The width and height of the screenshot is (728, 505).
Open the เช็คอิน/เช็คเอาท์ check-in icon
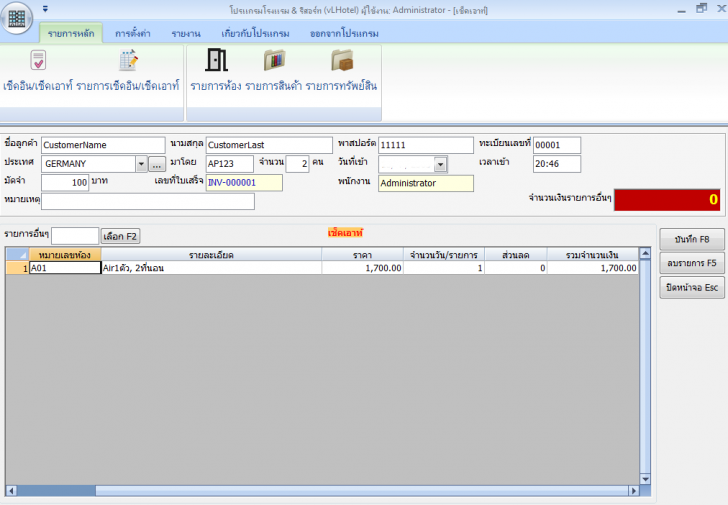(38, 60)
